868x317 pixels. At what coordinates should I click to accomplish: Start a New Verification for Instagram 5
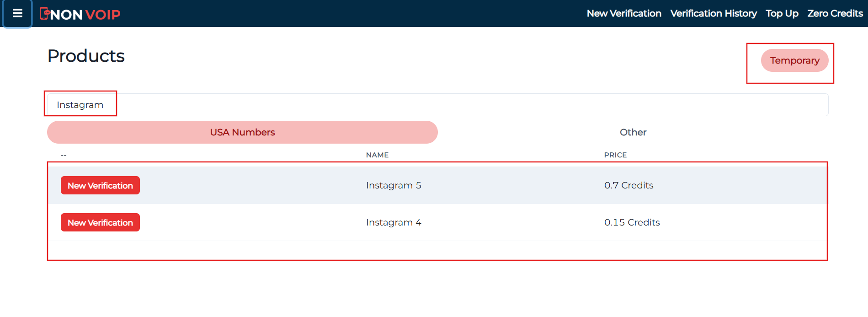pos(100,185)
